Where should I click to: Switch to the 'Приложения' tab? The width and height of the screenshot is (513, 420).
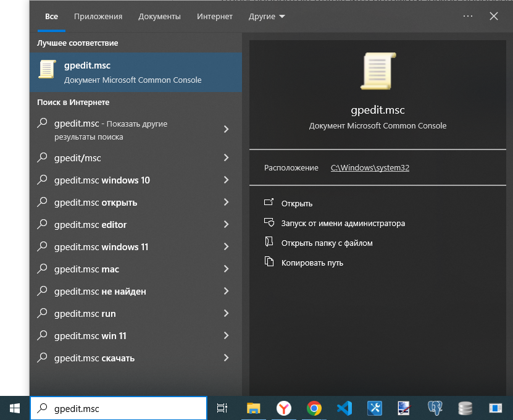point(98,17)
